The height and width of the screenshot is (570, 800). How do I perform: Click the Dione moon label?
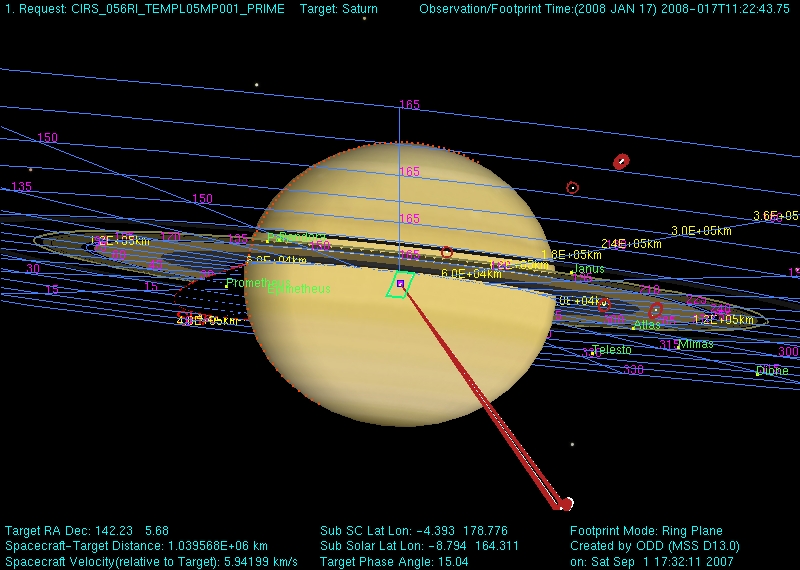pos(772,371)
